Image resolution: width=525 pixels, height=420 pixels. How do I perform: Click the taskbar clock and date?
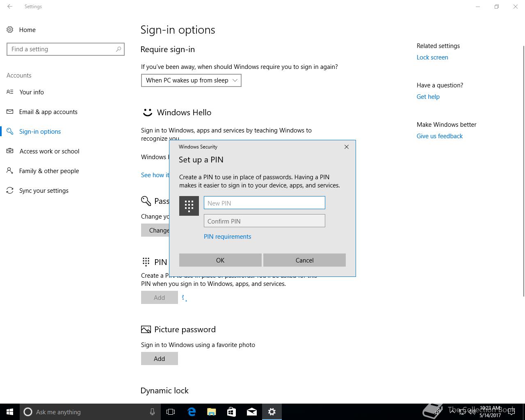pyautogui.click(x=490, y=412)
